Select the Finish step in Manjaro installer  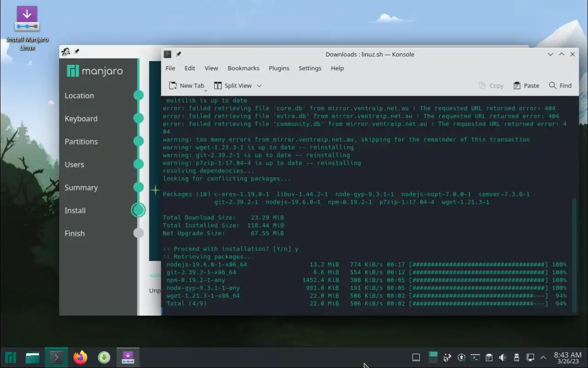click(74, 234)
